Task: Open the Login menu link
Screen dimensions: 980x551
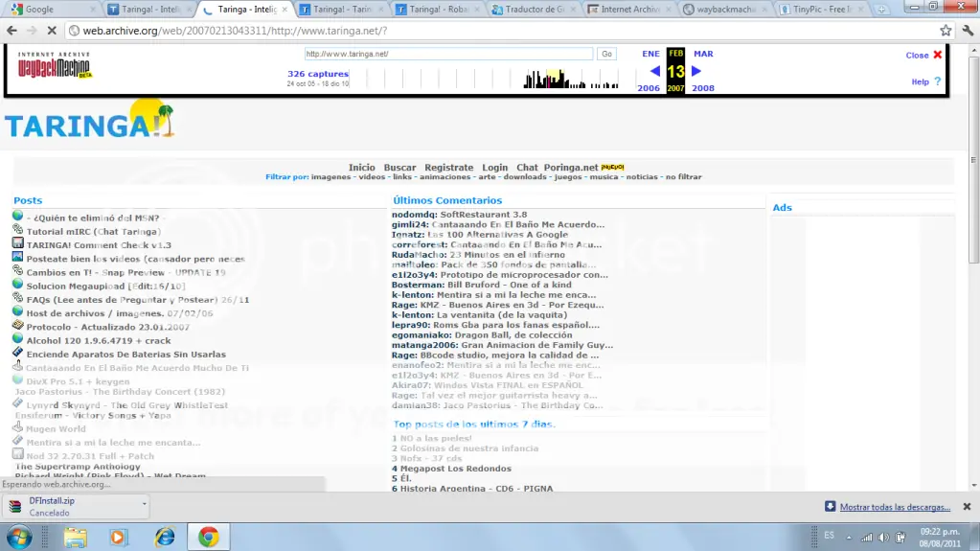Action: tap(495, 167)
